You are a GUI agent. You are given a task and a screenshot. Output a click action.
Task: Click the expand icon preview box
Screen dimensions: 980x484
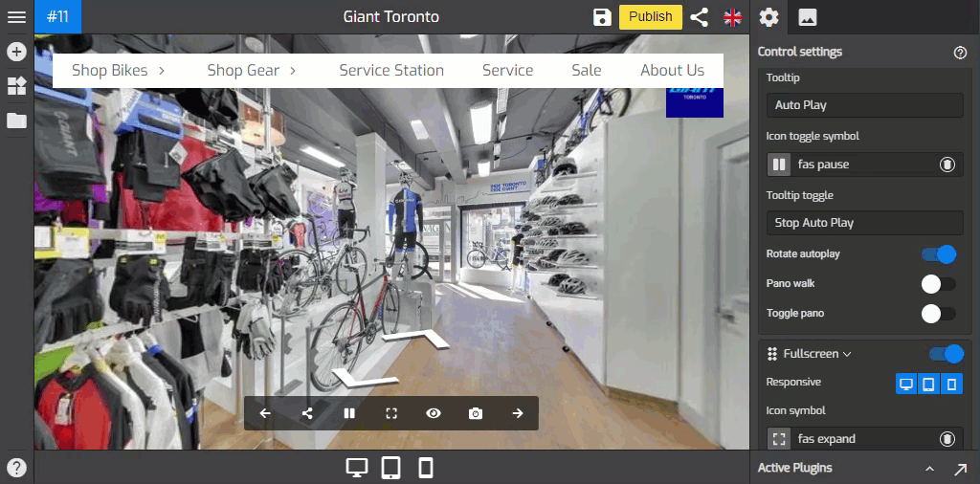click(x=779, y=439)
